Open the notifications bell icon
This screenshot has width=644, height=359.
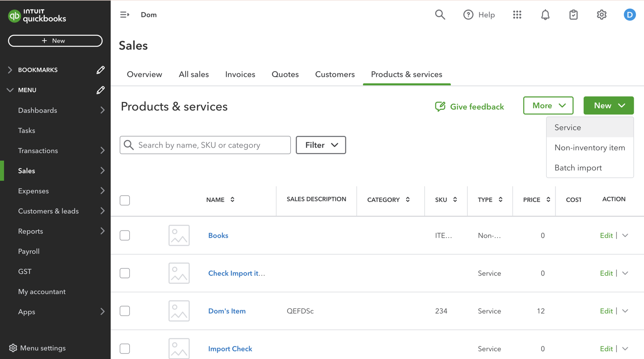[545, 15]
